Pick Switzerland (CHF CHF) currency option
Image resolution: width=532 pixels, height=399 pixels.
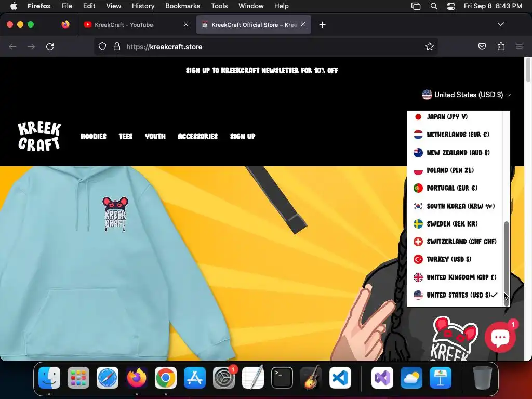[x=455, y=242]
